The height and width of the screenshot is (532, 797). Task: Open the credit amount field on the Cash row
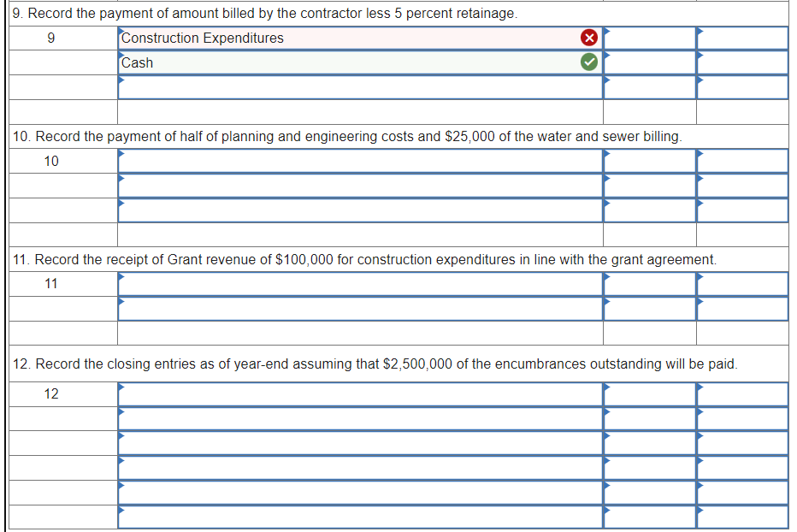pos(741,62)
